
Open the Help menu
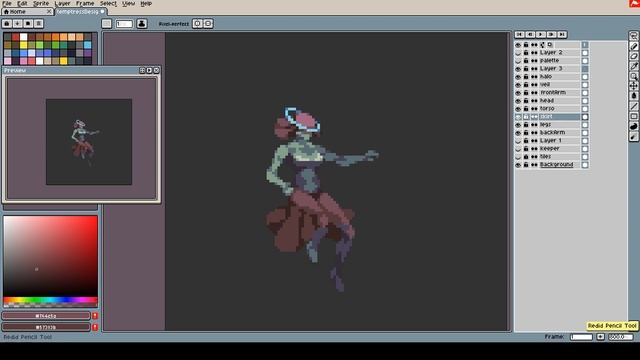(146, 3)
